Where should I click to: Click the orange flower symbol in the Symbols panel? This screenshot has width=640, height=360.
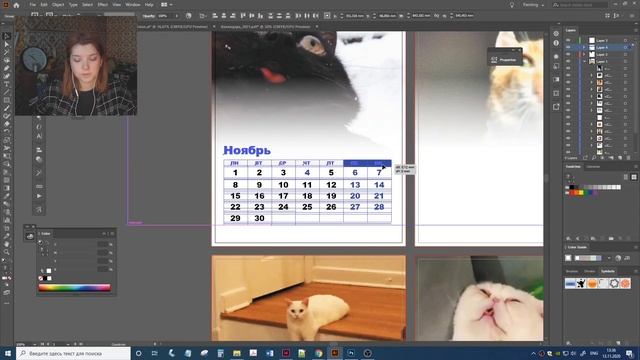625,283
